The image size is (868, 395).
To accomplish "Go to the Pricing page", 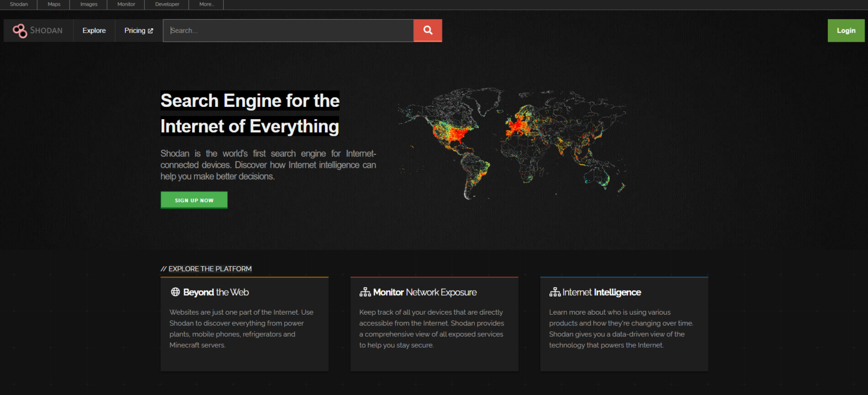I will point(134,31).
